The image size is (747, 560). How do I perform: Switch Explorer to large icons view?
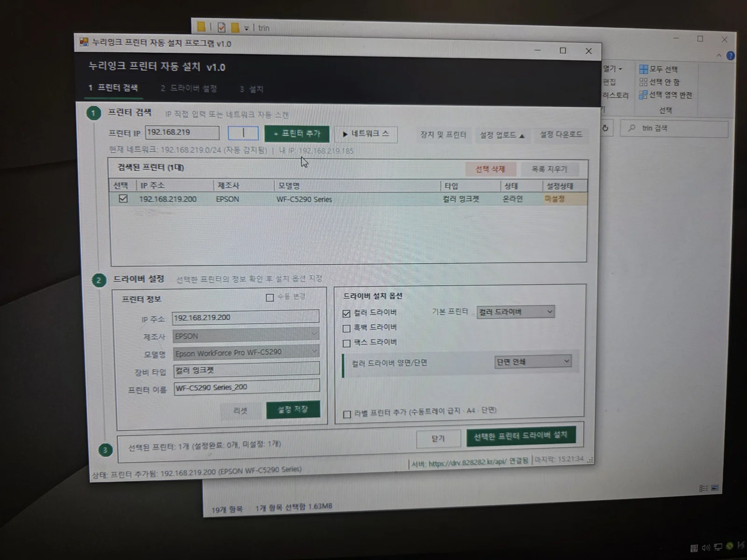[x=714, y=488]
